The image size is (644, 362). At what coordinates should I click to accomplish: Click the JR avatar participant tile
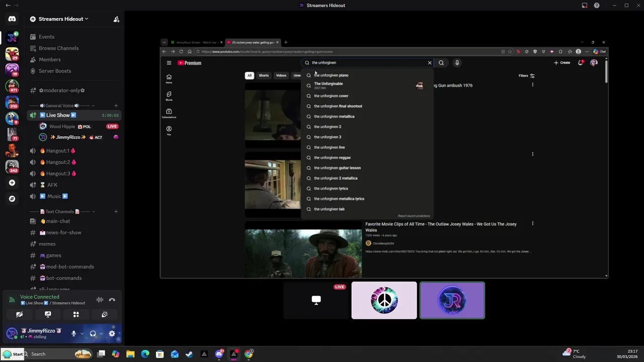pyautogui.click(x=452, y=300)
